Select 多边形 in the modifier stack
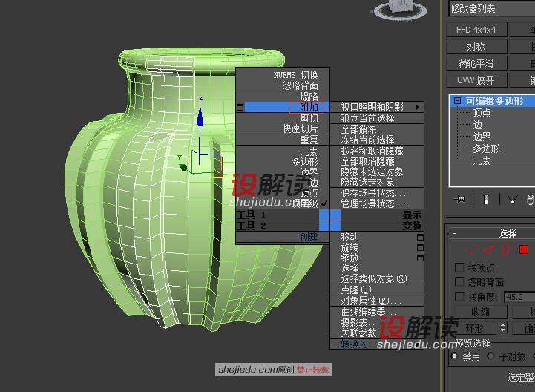535x392 pixels. 486,148
